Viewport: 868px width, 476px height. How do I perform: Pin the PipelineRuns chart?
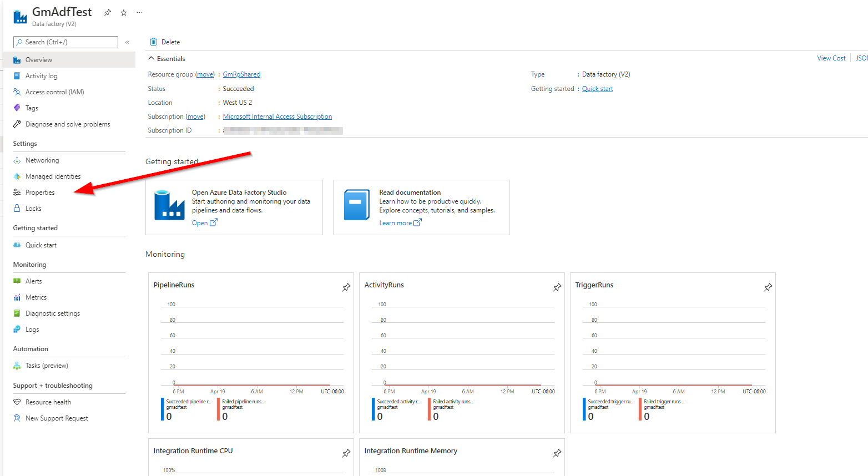[346, 287]
